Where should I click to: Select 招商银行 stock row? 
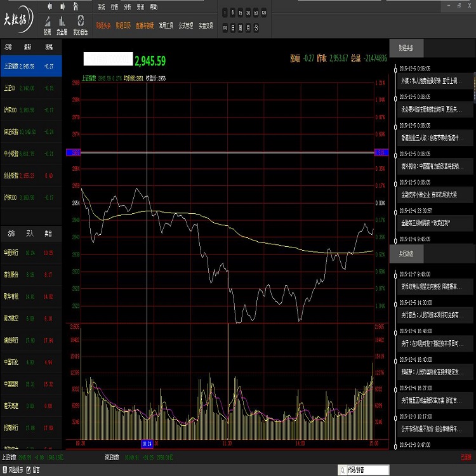(x=31, y=428)
